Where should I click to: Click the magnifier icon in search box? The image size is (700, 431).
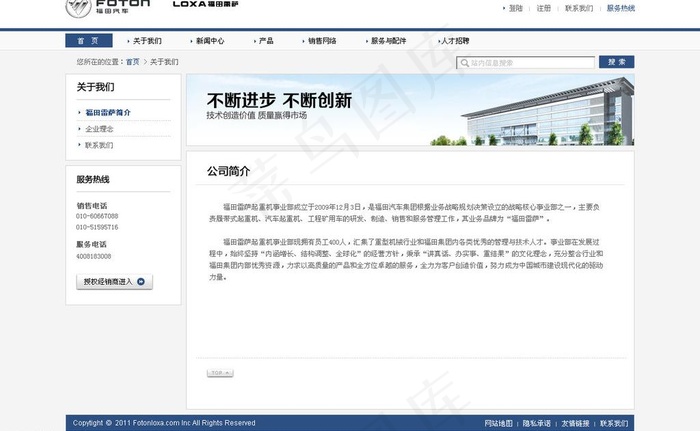point(465,63)
